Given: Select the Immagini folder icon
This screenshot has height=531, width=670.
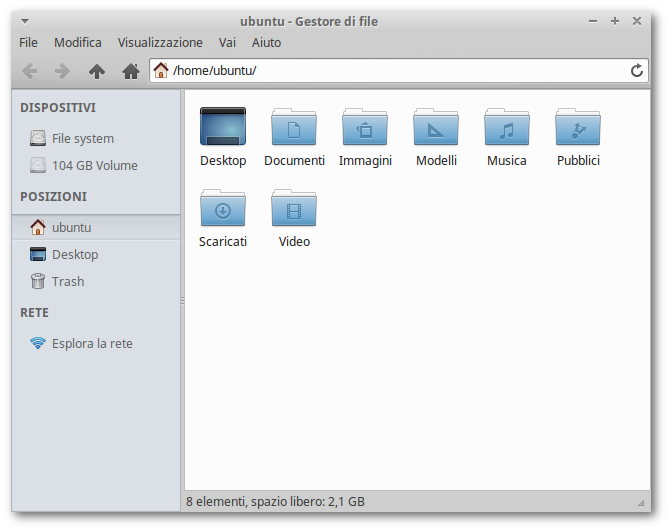Looking at the screenshot, I should (365, 126).
